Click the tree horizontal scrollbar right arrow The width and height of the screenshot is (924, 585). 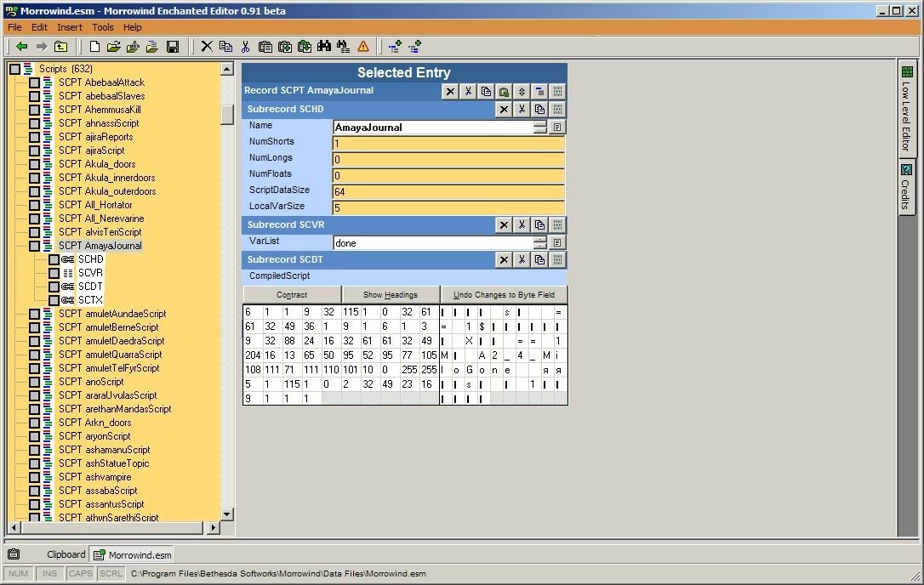(214, 528)
